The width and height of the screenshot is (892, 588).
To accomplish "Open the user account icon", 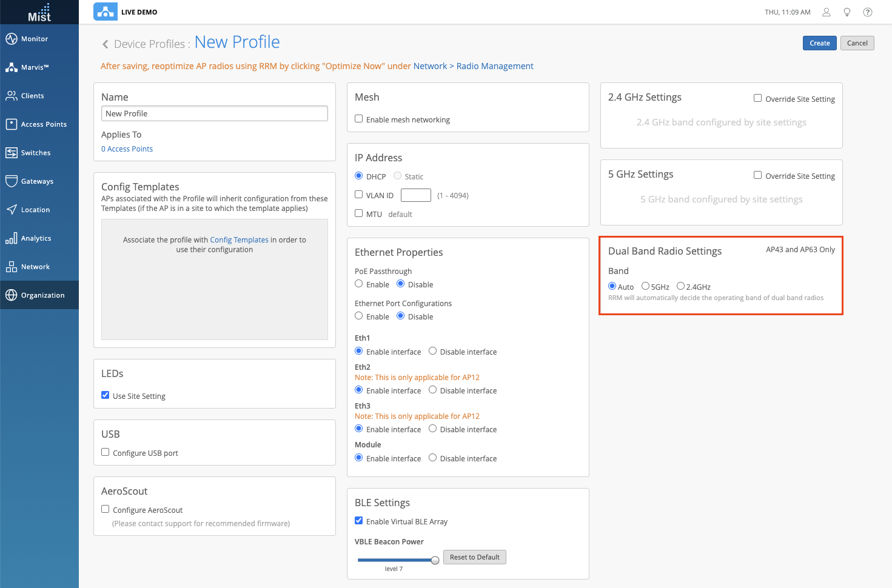I will (826, 12).
